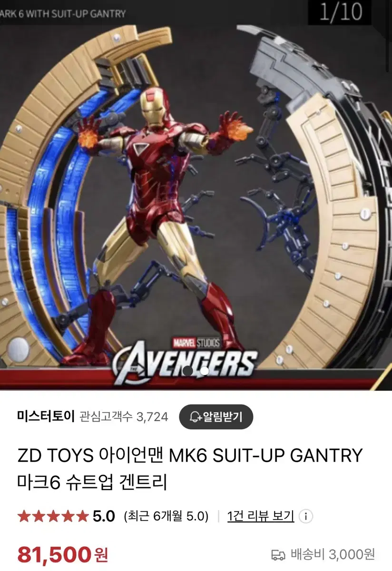Viewport: 392px width, 571px height.
Task: Tap the delivery truck icon
Action: [278, 555]
